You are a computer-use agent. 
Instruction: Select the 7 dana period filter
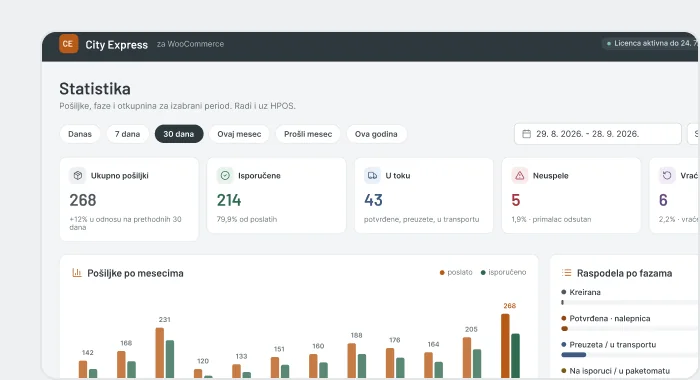(127, 134)
